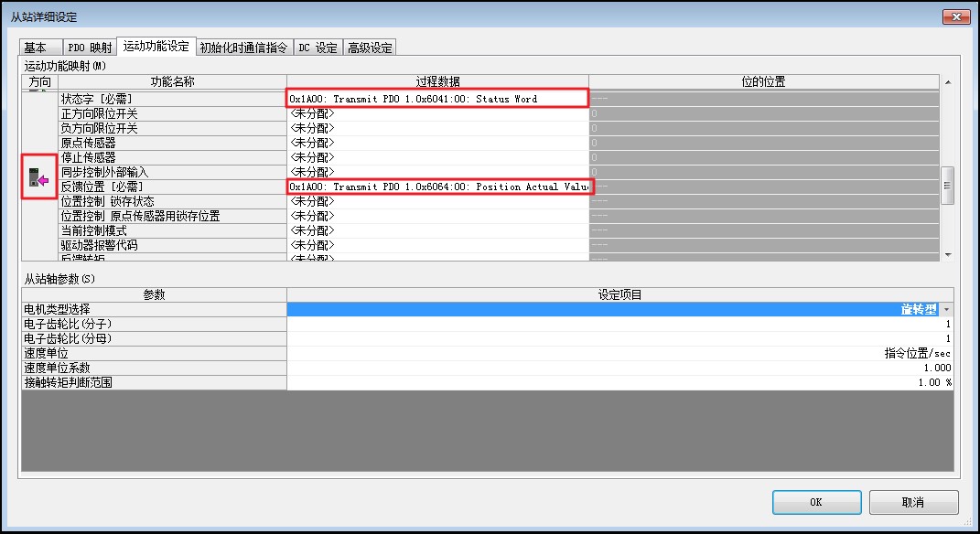Click the input direction slave icon
Image resolution: width=980 pixels, height=534 pixels.
coord(38,179)
